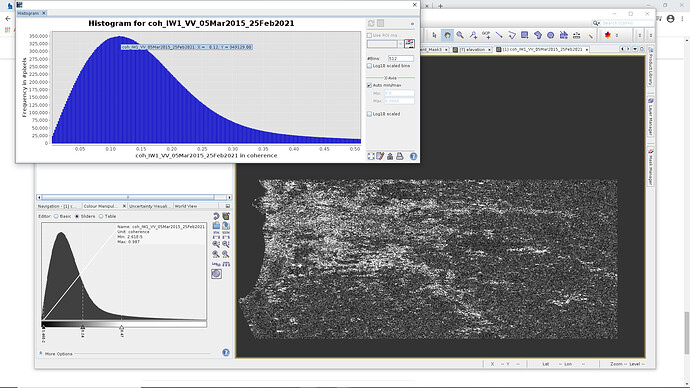Open the Colour Manipulation tab
Image resolution: width=690 pixels, height=388 pixels.
coord(100,206)
